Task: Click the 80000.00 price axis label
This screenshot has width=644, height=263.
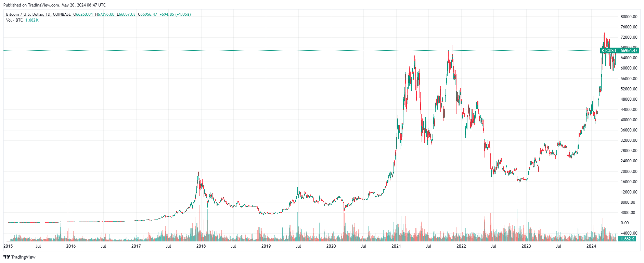Action: 629,17
